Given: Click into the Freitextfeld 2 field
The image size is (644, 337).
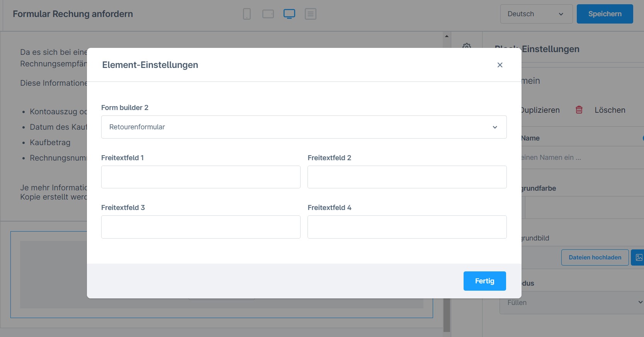Looking at the screenshot, I should [x=407, y=177].
